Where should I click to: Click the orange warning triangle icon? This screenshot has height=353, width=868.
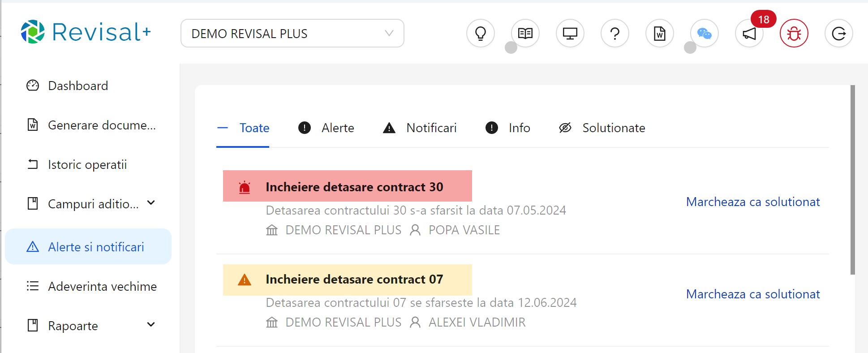pyautogui.click(x=245, y=280)
